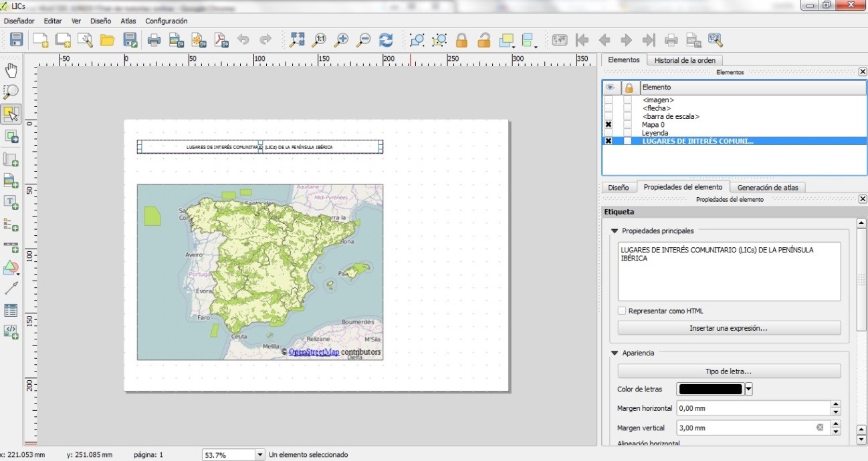Collapse the Propiedades principales section
The height and width of the screenshot is (461, 868).
pos(615,231)
